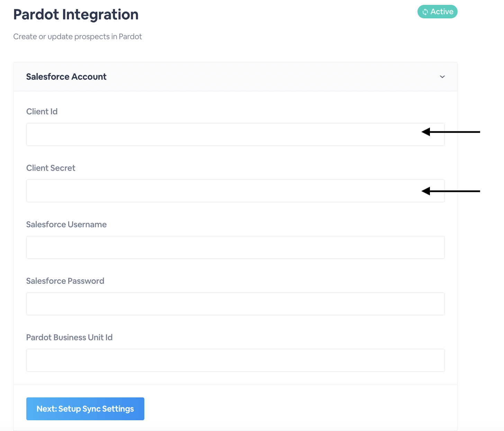Click the Active status badge
Viewport: 504px width, 431px height.
coord(438,12)
